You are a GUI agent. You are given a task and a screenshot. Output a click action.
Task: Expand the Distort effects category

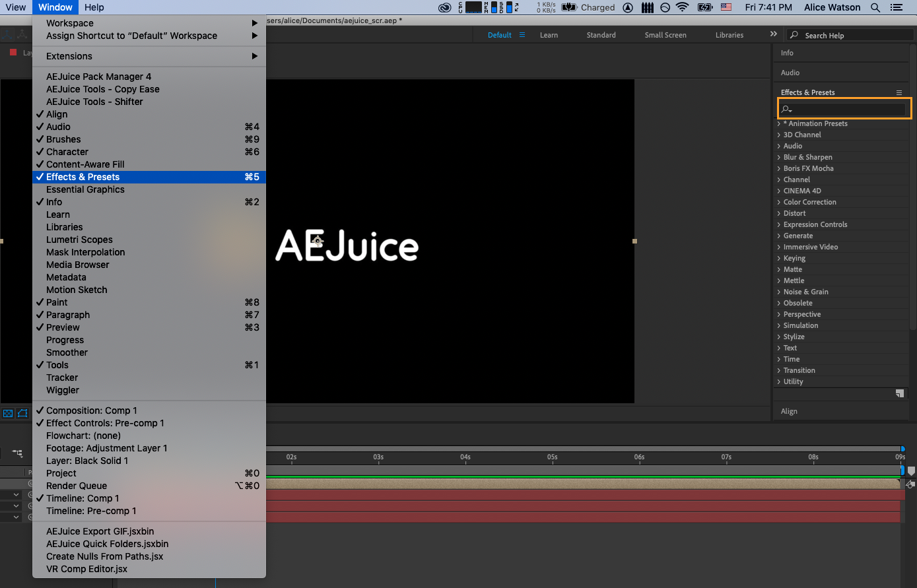pyautogui.click(x=779, y=213)
